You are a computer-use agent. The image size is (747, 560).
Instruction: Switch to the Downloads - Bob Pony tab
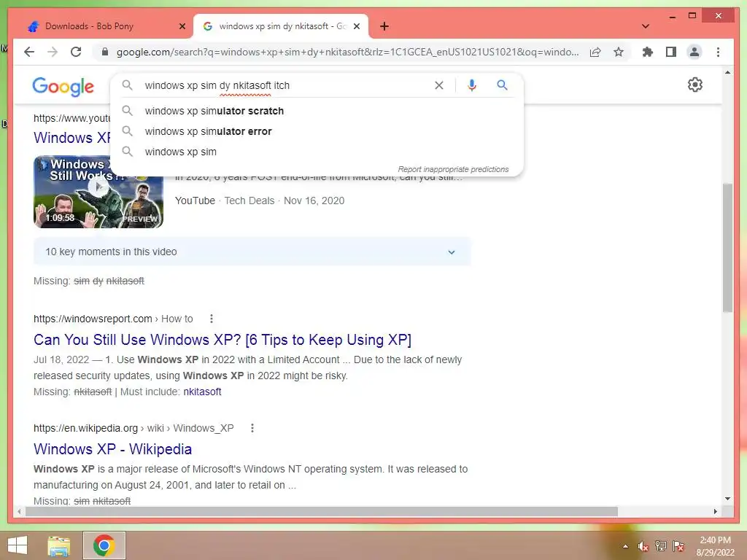click(x=104, y=26)
